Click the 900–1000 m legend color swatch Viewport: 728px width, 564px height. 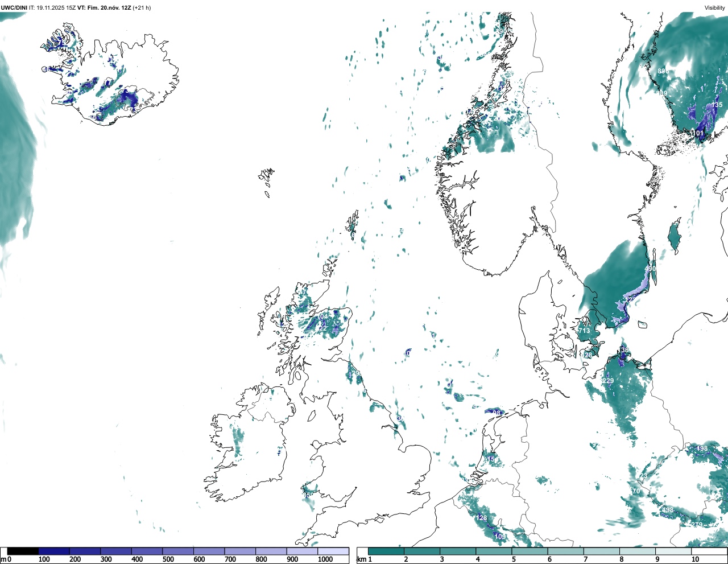(302, 551)
